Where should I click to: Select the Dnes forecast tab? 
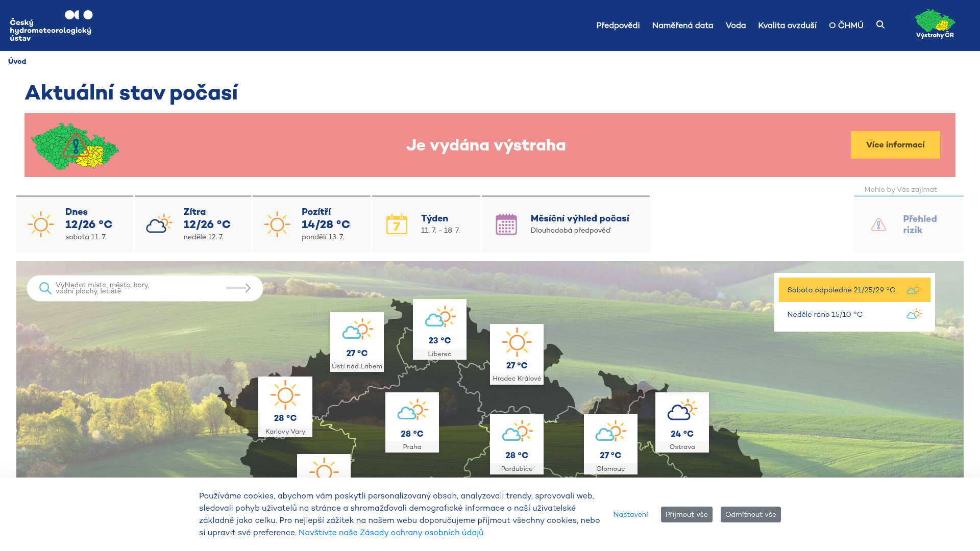point(75,224)
